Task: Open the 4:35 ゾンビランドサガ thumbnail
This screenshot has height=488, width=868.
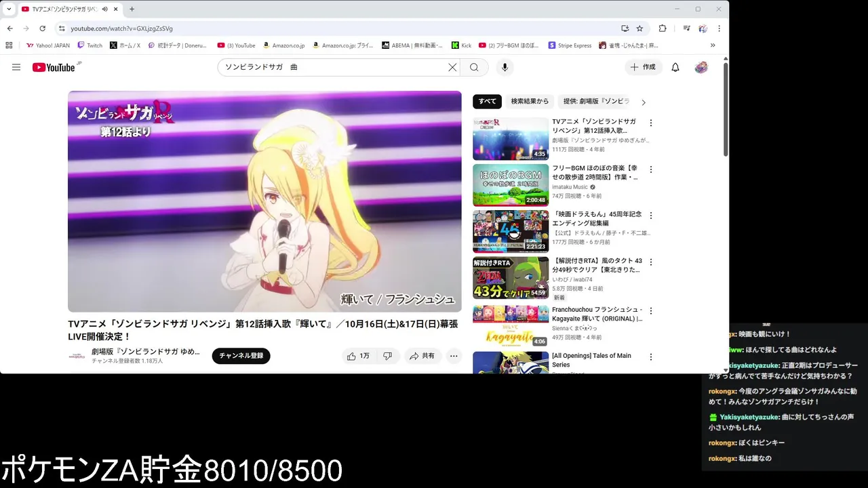Action: tap(511, 139)
